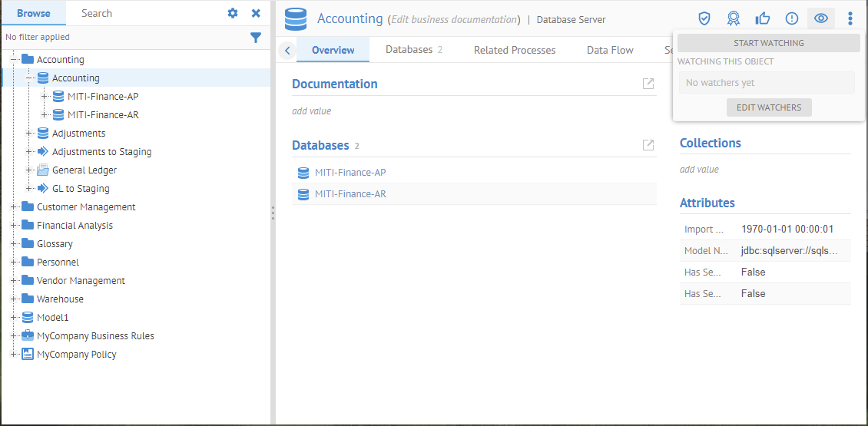Image resolution: width=868 pixels, height=426 pixels.
Task: Expand the Customer Management folder
Action: [13, 207]
